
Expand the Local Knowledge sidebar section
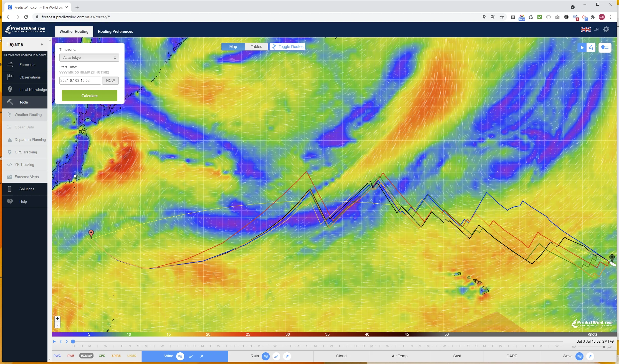point(25,90)
